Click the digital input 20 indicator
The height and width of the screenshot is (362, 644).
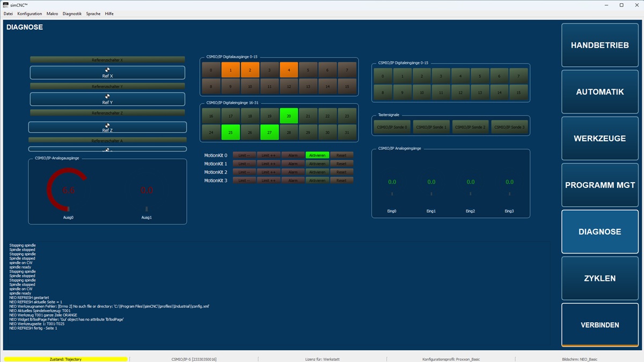(x=289, y=116)
